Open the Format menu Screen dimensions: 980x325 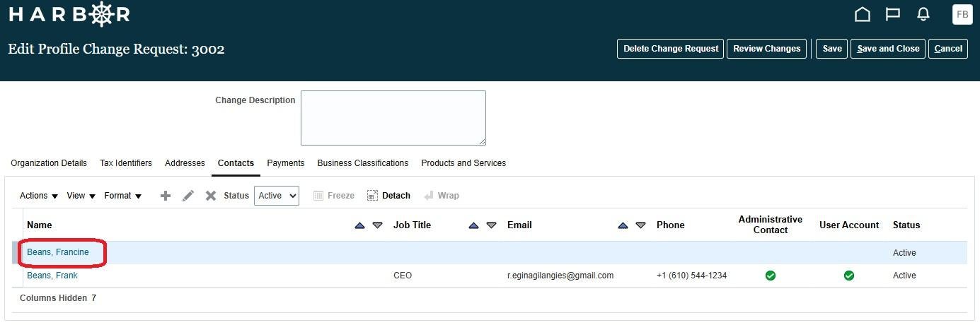122,196
